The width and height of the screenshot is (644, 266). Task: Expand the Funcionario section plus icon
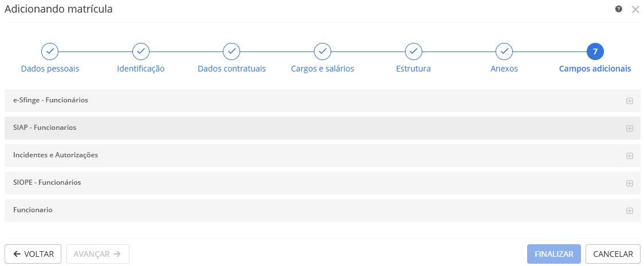pyautogui.click(x=629, y=211)
